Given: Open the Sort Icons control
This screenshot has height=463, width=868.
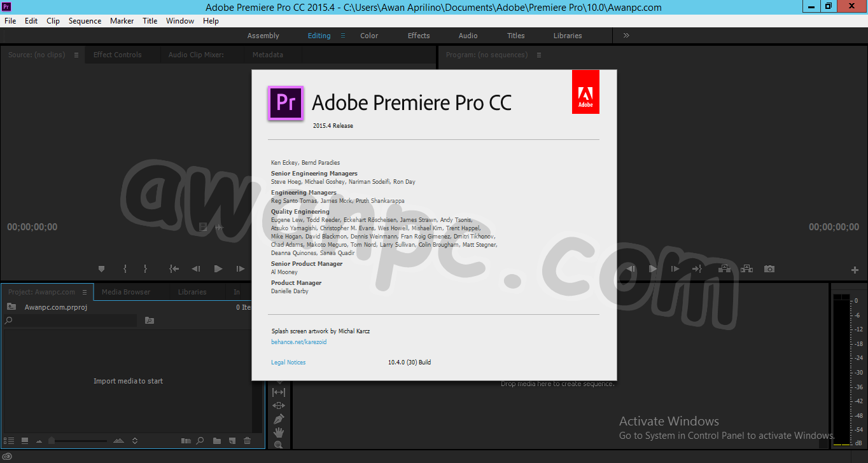Looking at the screenshot, I should 135,440.
